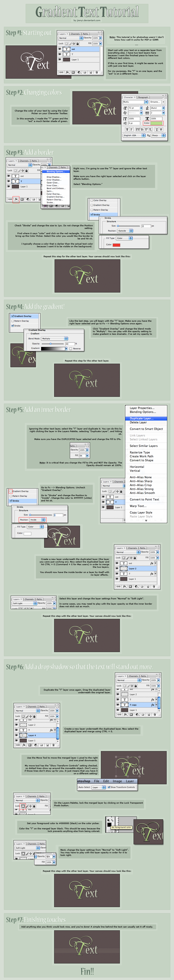Viewport: 174px width, 980px height.
Task: Create new layer in Step #1 Layers panel
Action: (91, 72)
